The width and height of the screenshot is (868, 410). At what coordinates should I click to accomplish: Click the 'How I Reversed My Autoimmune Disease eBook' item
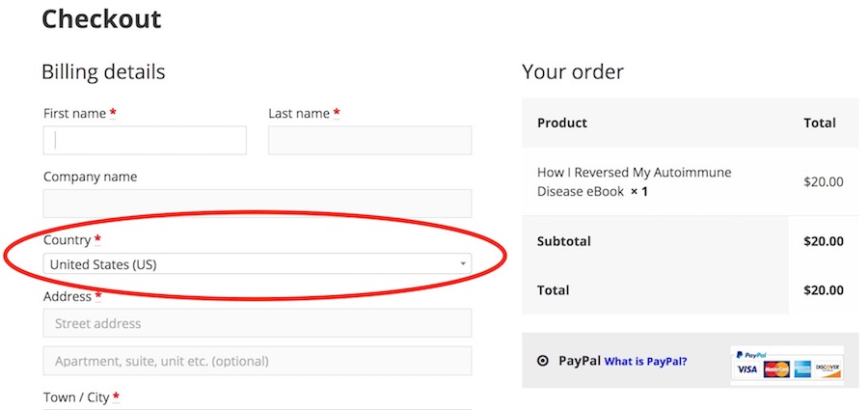coord(634,181)
